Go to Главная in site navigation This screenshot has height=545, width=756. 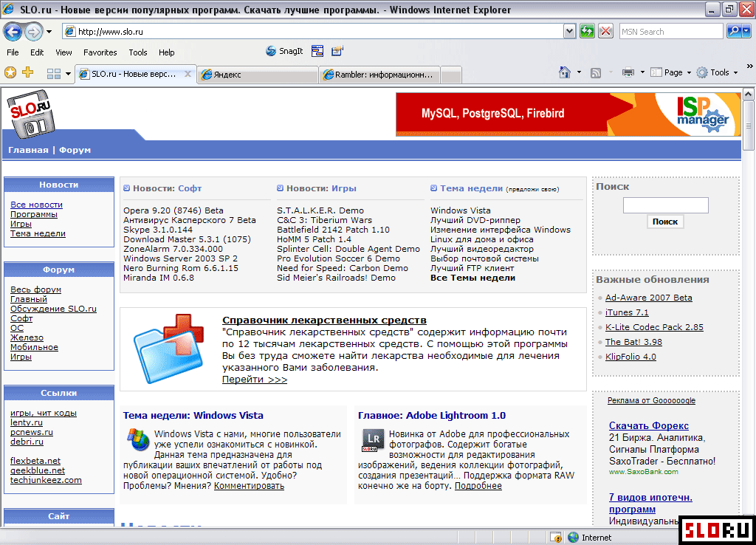[28, 150]
